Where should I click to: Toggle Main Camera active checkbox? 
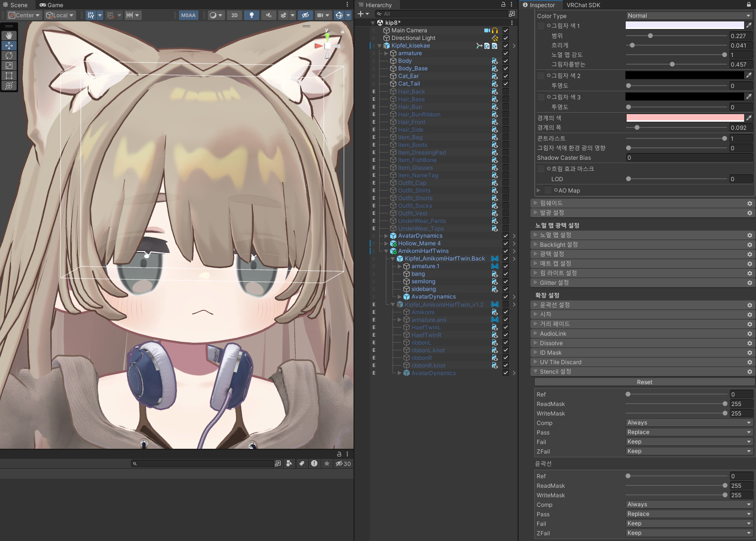click(x=506, y=30)
